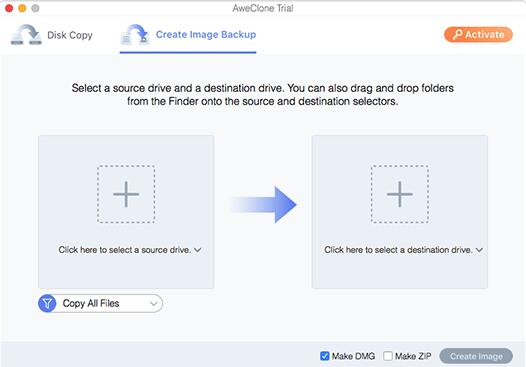Click the destination drive plus icon
The width and height of the screenshot is (526, 367).
400,194
